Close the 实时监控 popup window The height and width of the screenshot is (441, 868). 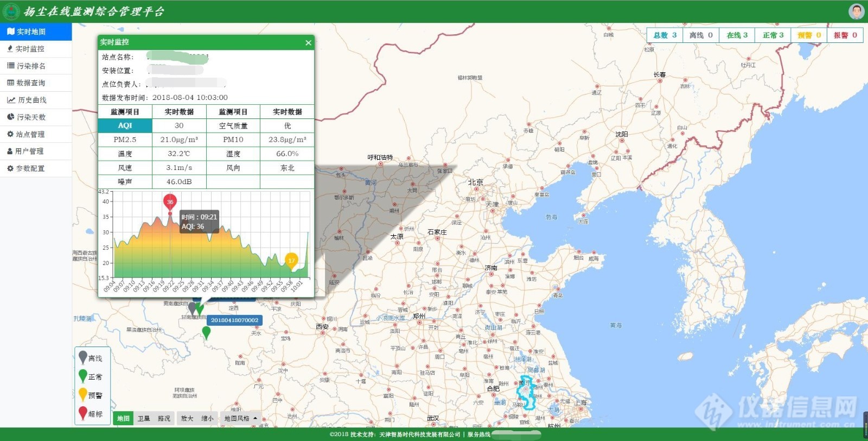308,43
